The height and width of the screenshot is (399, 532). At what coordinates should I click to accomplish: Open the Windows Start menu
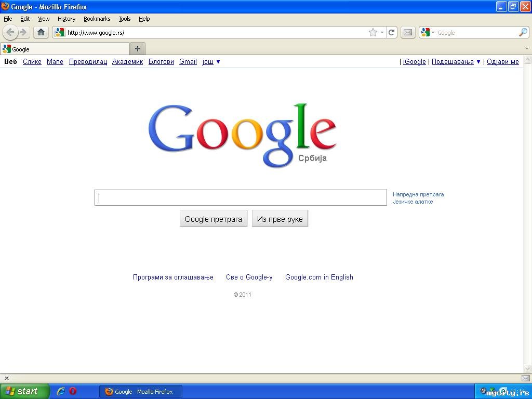[24, 391]
